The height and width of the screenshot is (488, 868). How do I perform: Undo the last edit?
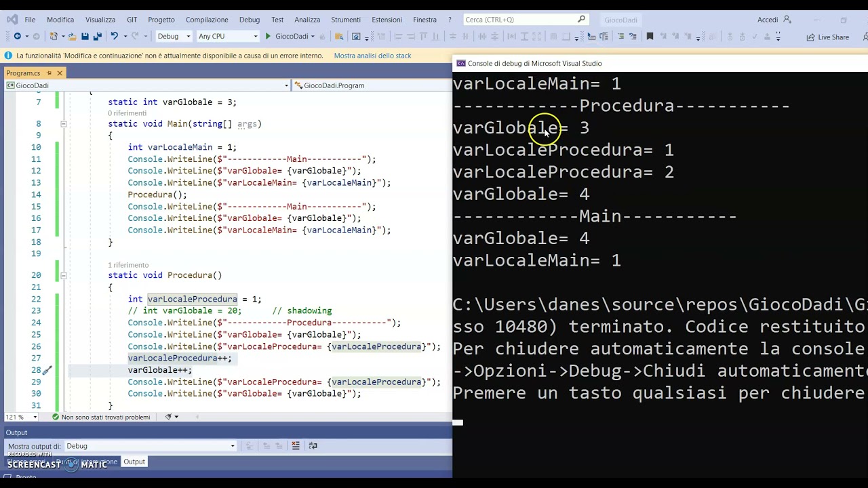(x=114, y=36)
